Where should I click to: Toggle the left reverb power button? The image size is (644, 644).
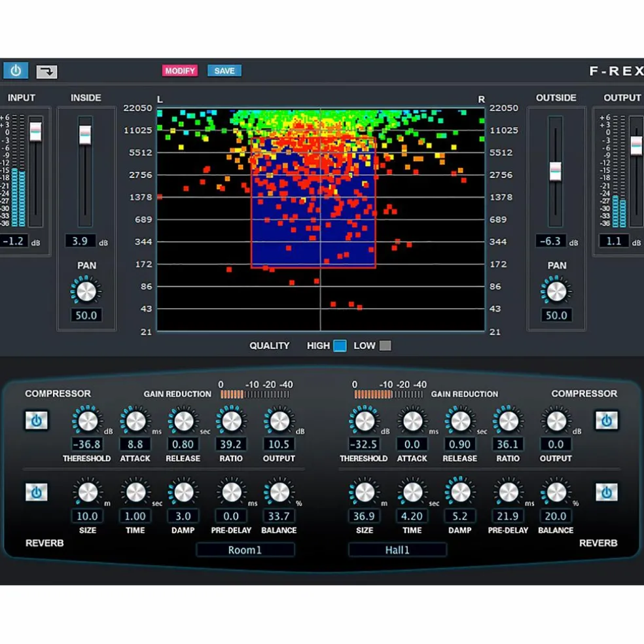tap(37, 492)
